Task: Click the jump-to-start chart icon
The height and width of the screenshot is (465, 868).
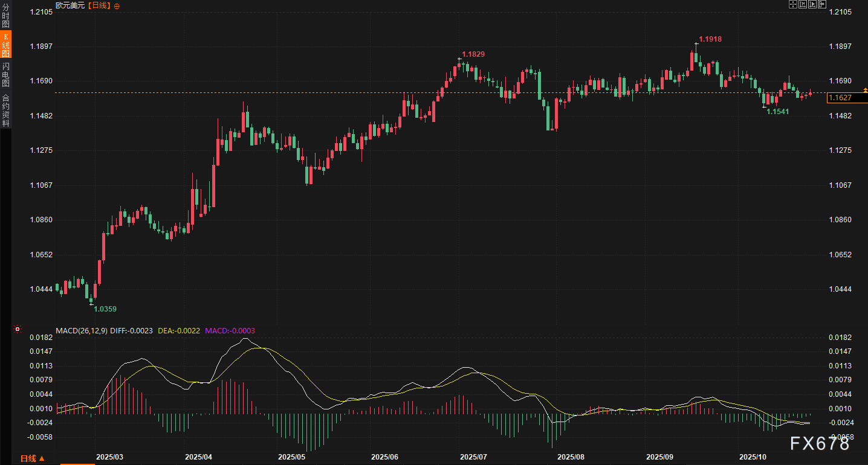Action: [802, 5]
